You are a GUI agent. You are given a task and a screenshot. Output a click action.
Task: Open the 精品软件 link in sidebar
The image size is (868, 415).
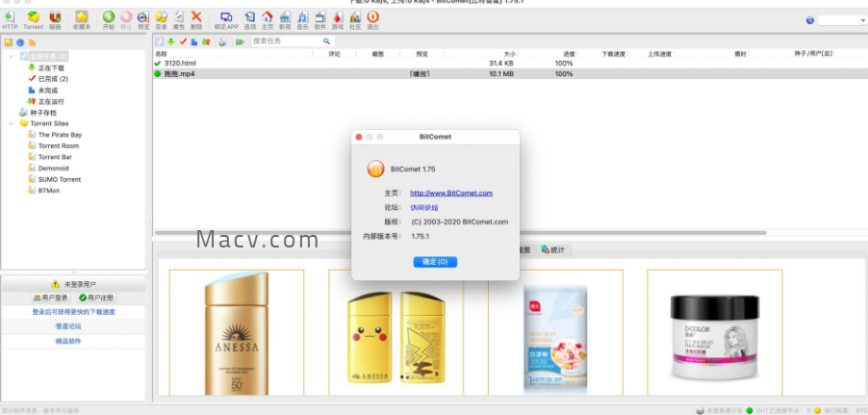click(x=68, y=341)
